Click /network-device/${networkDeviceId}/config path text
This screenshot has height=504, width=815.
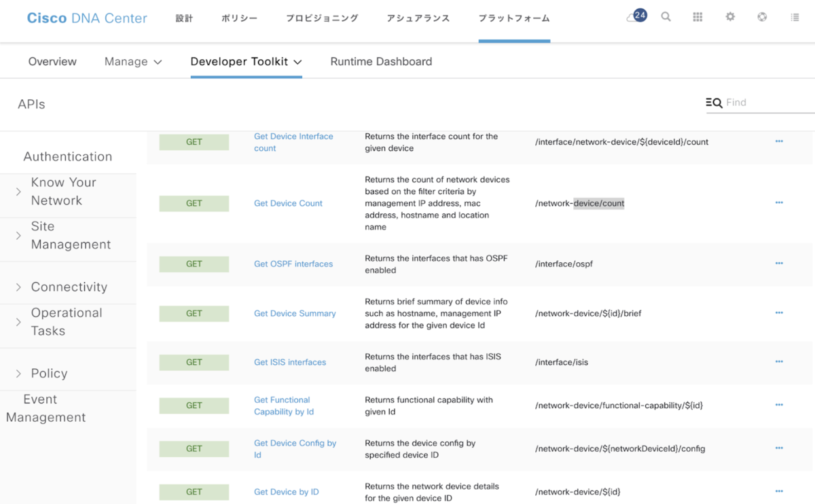[620, 448]
